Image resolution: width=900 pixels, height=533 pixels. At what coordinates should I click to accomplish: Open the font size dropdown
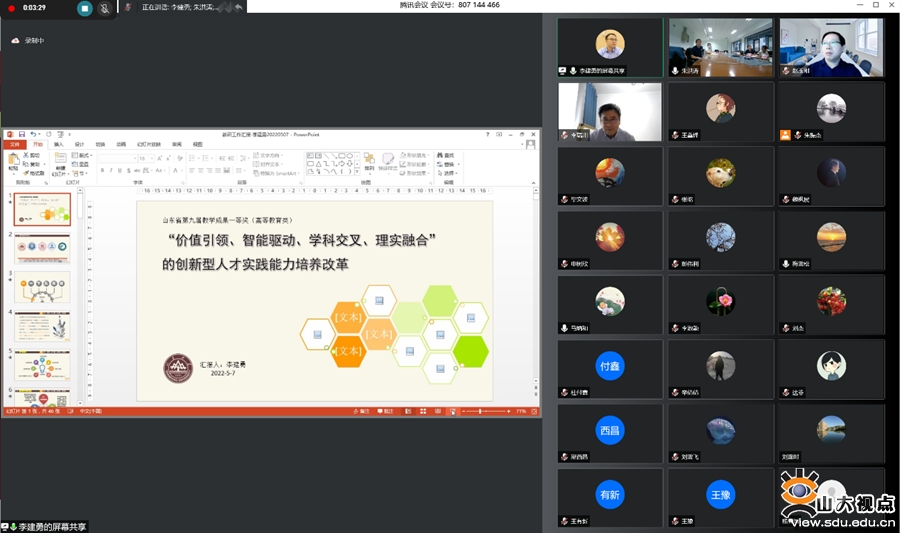(151, 158)
